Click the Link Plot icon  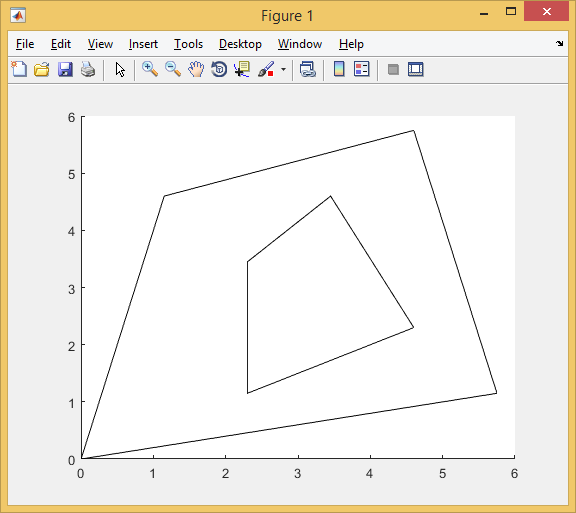click(307, 69)
